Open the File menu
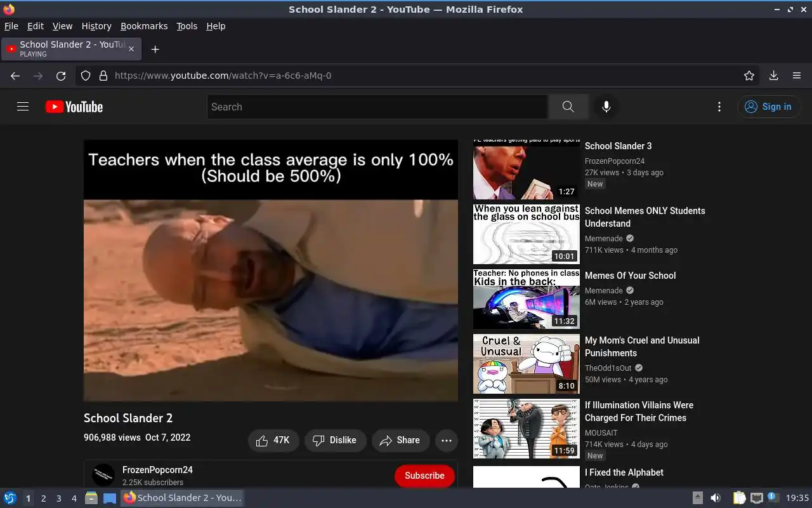The height and width of the screenshot is (508, 812). 11,26
